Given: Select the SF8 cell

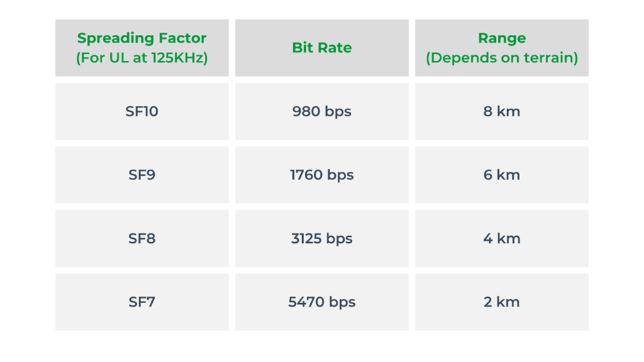Looking at the screenshot, I should tap(142, 239).
